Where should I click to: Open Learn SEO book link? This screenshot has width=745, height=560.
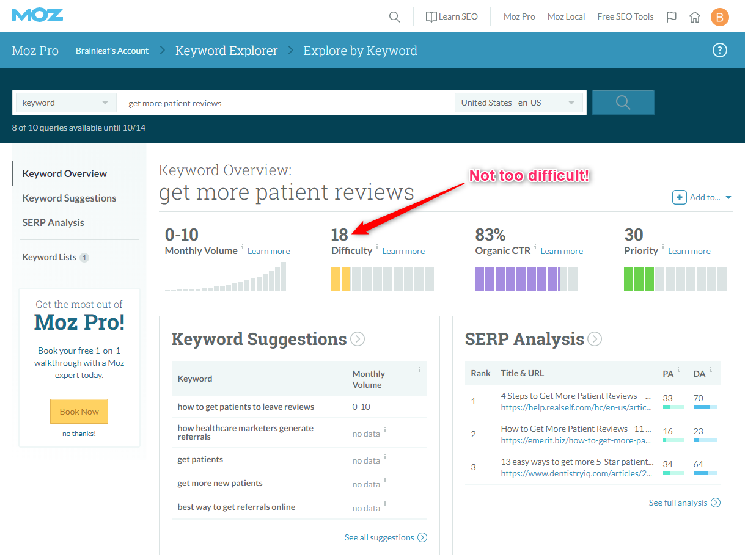pyautogui.click(x=452, y=16)
